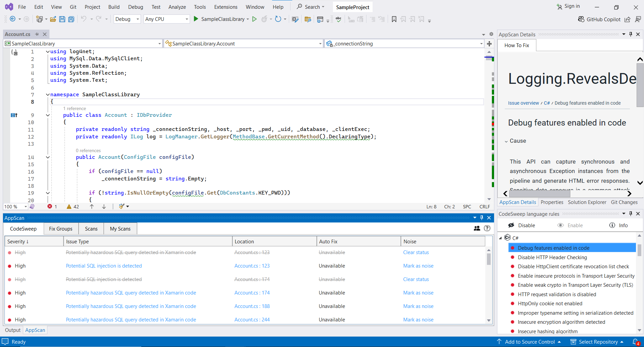Click the AppScan help question mark icon
The width and height of the screenshot is (644, 347).
click(487, 228)
